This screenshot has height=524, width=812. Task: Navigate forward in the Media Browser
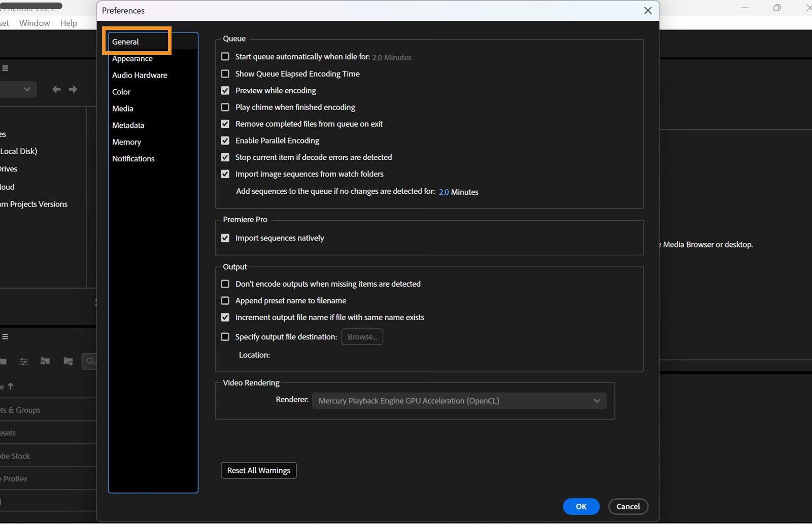[73, 89]
